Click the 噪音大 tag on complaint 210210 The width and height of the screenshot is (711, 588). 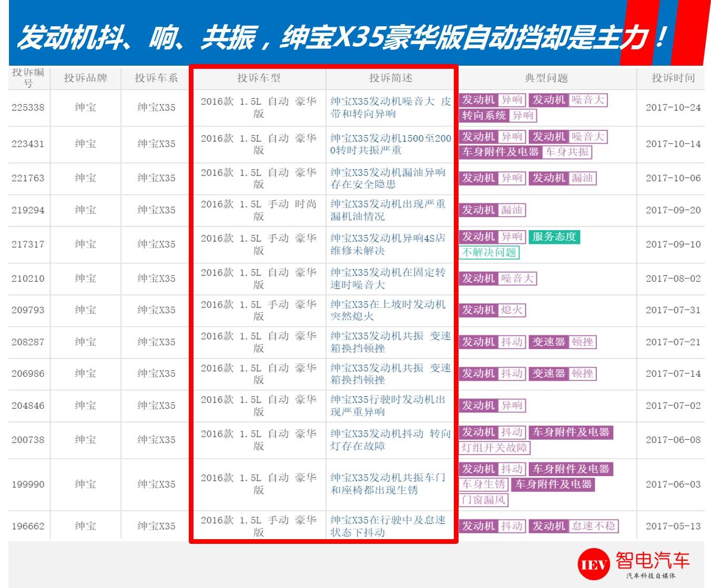(x=519, y=279)
